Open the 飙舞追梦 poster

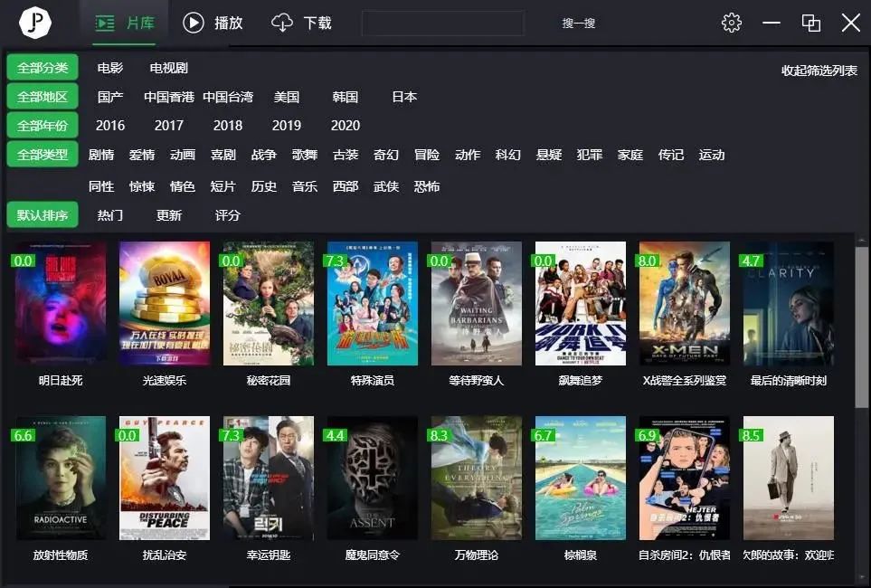coord(581,303)
